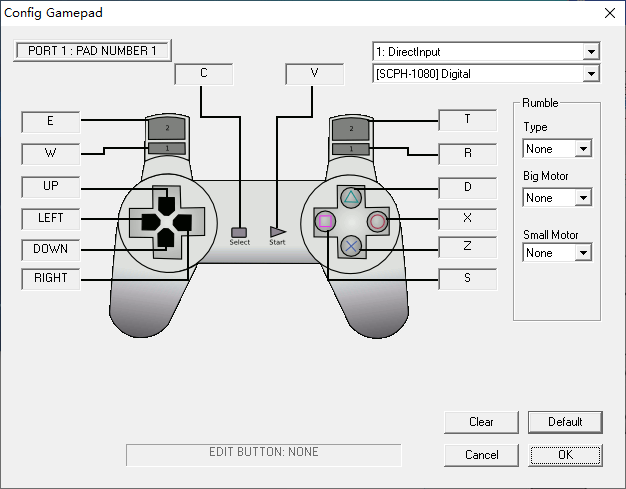Edit the DOWN direction mapping
The image size is (626, 489).
51,250
